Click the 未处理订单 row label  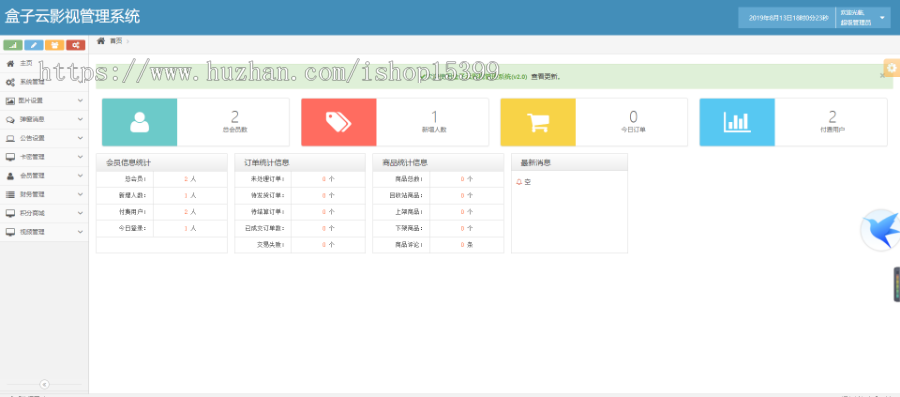pyautogui.click(x=267, y=179)
